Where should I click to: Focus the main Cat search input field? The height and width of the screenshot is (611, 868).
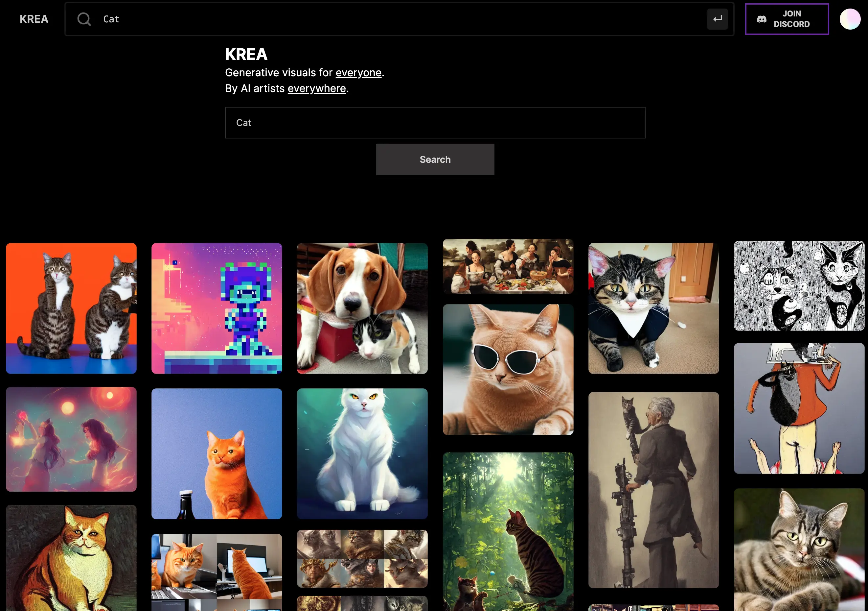pos(435,123)
